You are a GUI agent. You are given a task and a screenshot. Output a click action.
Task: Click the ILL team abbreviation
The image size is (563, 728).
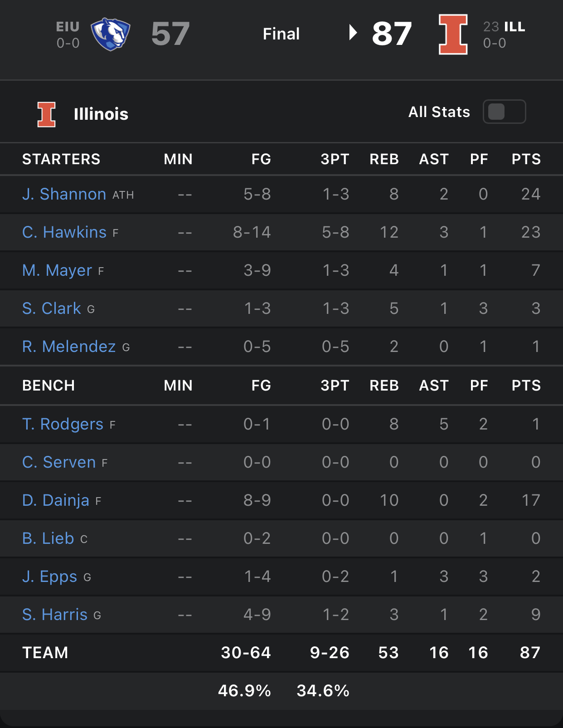[x=514, y=27]
